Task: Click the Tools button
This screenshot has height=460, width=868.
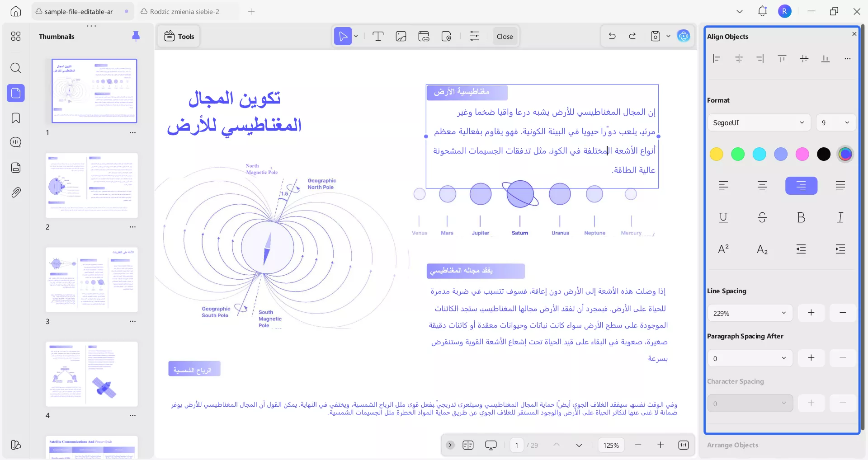Action: (179, 36)
